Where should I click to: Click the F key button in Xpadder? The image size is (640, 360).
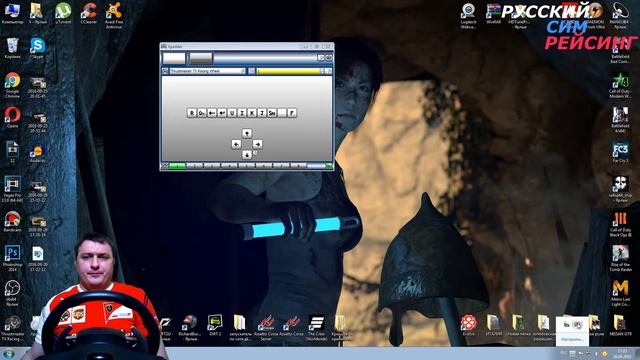coord(292,113)
